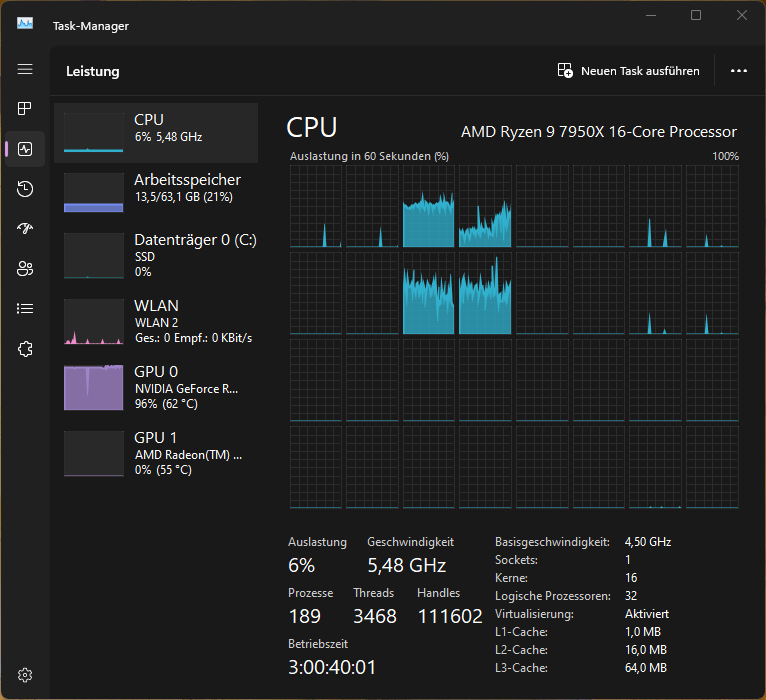Click the CPU mini graph thumbnail
This screenshot has height=700, width=766.
[93, 132]
